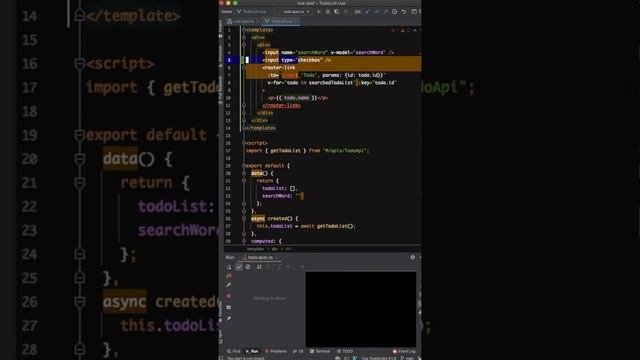Run with coverage icon in toolbar
This screenshot has width=640, height=360.
(x=337, y=12)
